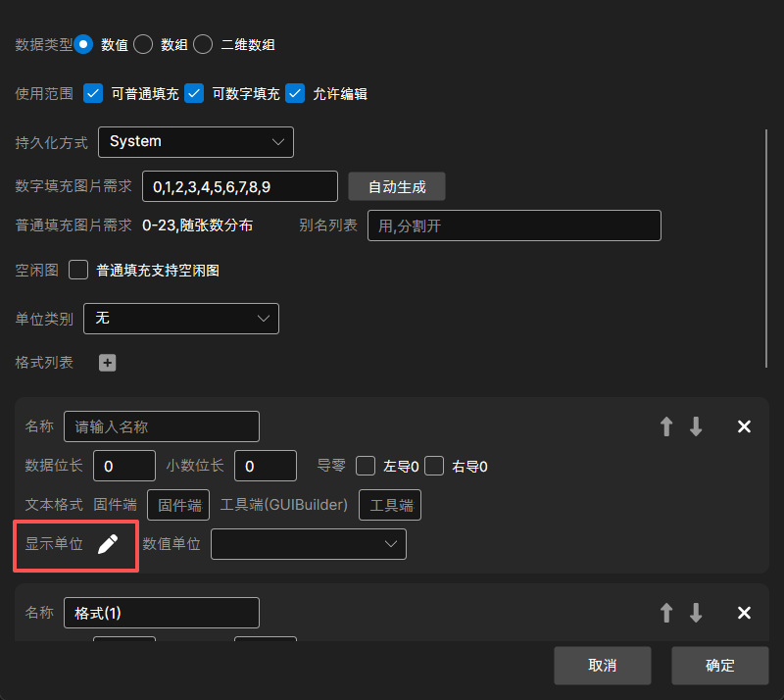Click the 自动生成 button
The width and height of the screenshot is (784, 700).
(x=397, y=186)
